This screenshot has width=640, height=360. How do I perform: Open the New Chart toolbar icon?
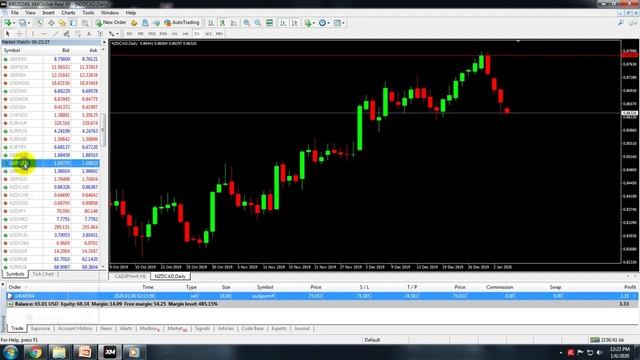pos(8,23)
